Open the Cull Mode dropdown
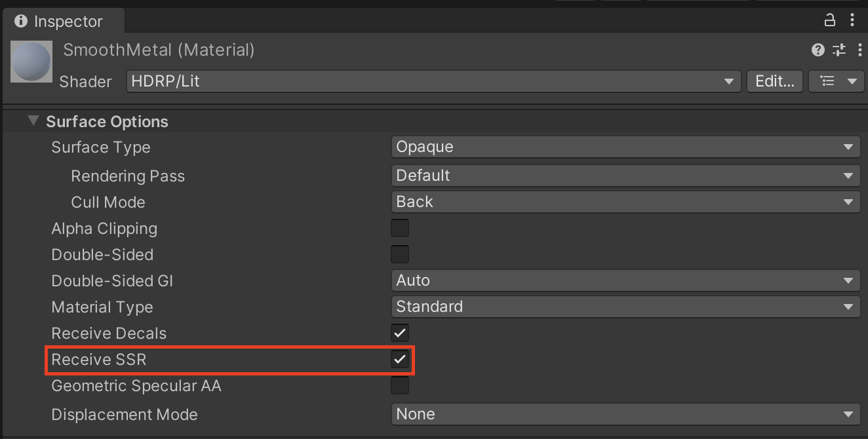The image size is (868, 439). (625, 202)
